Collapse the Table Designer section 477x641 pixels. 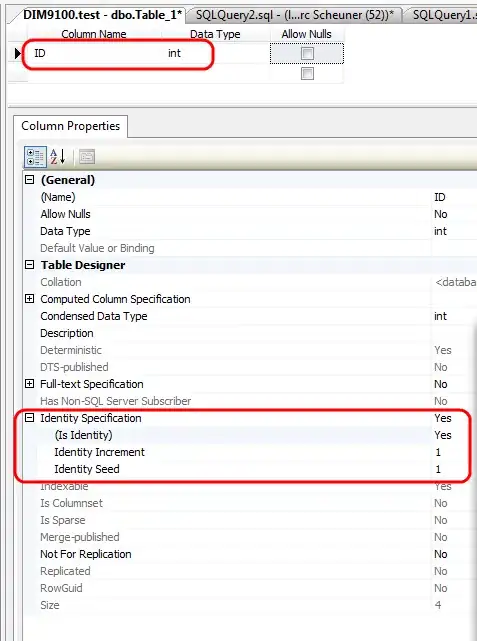29,264
